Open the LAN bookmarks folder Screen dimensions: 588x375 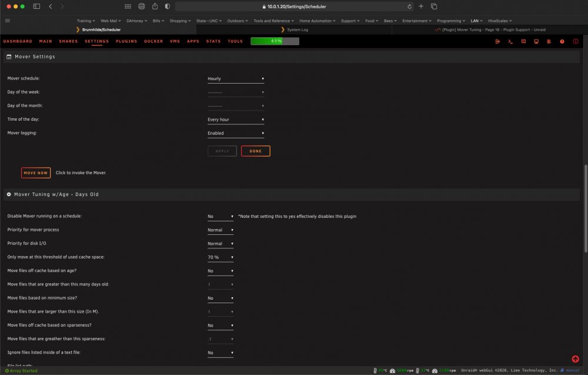(476, 21)
